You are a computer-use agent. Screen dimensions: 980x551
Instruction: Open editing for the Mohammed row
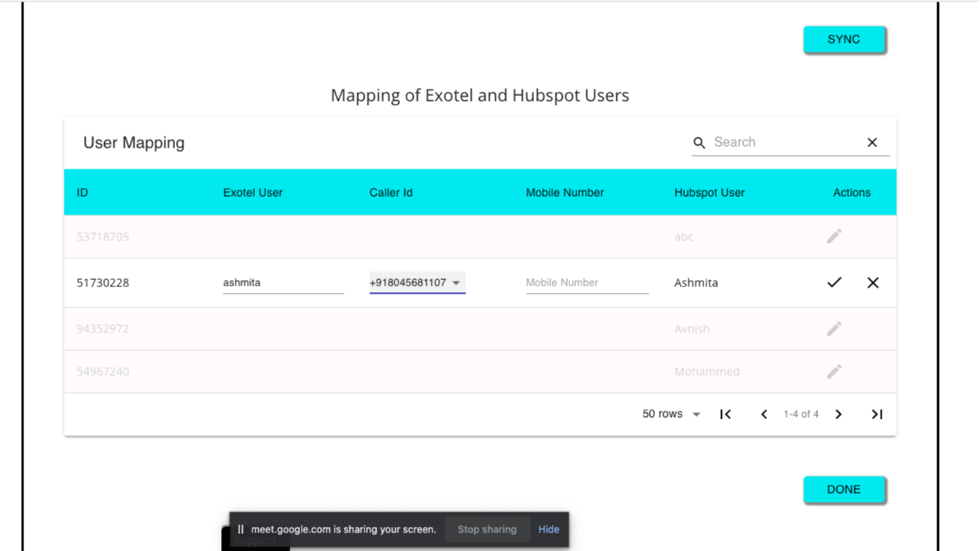coord(834,371)
